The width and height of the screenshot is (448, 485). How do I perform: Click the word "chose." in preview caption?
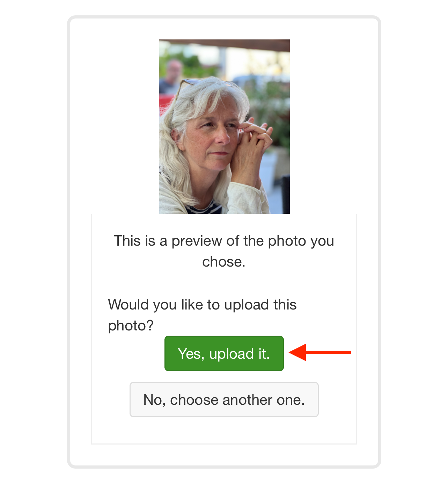pyautogui.click(x=224, y=262)
